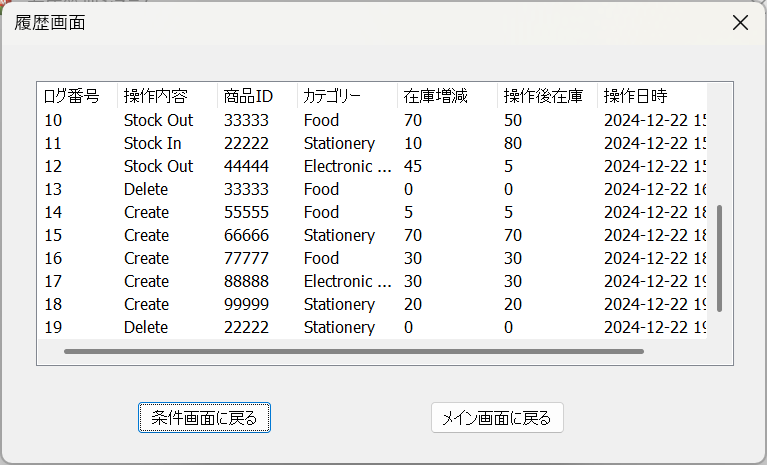
Task: Sort by カテゴリー column header
Action: click(x=332, y=97)
